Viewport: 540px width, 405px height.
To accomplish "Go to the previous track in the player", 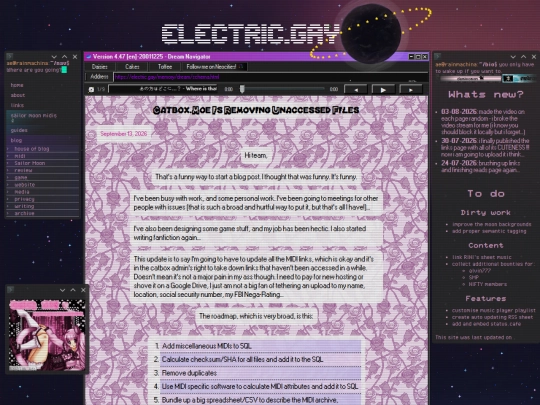I will (356, 90).
